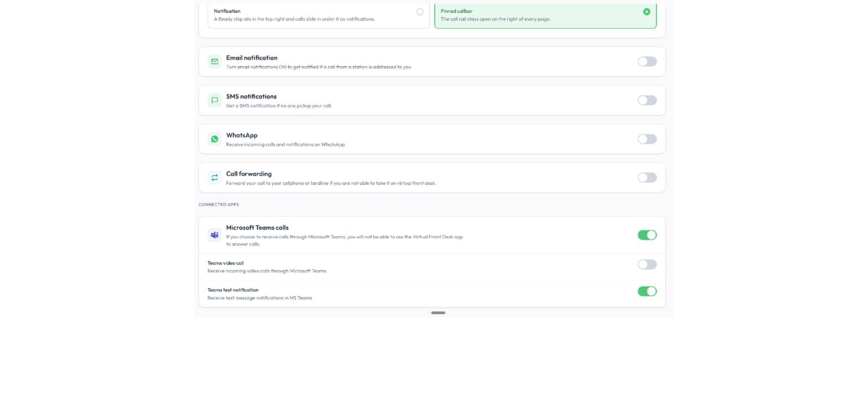Click the SMS notifications heading

[251, 96]
